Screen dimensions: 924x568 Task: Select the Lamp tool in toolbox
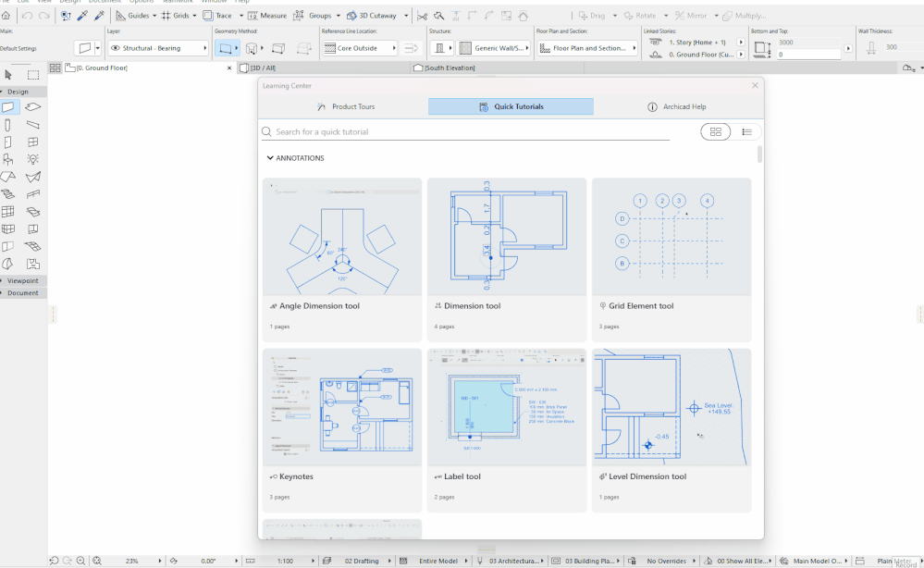tap(33, 159)
